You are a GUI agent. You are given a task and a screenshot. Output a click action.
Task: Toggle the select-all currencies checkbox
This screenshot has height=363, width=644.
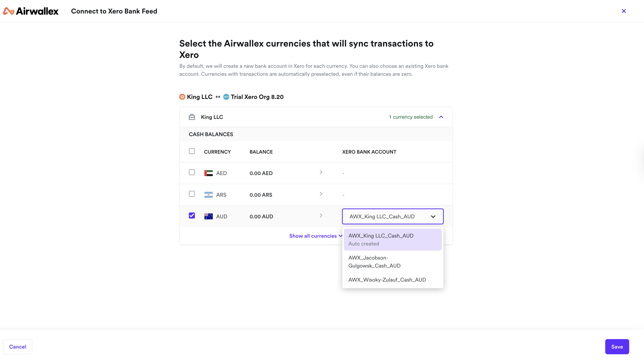192,151
